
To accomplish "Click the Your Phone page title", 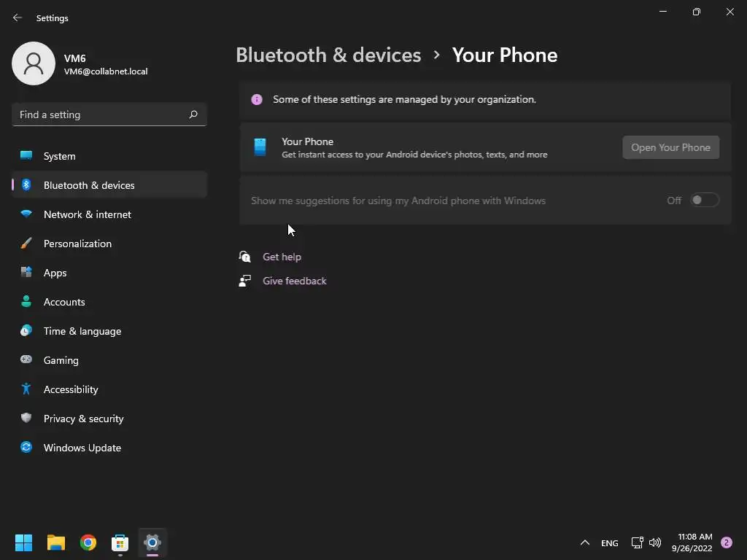I will (505, 55).
